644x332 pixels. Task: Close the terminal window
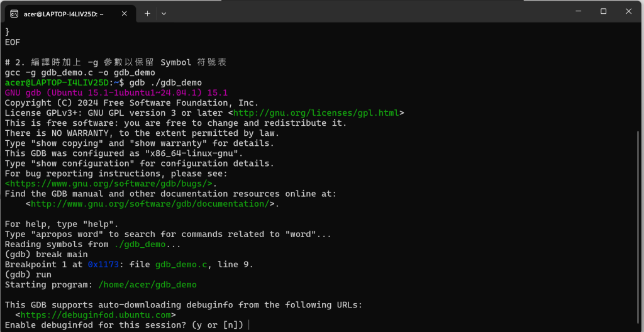coord(628,11)
